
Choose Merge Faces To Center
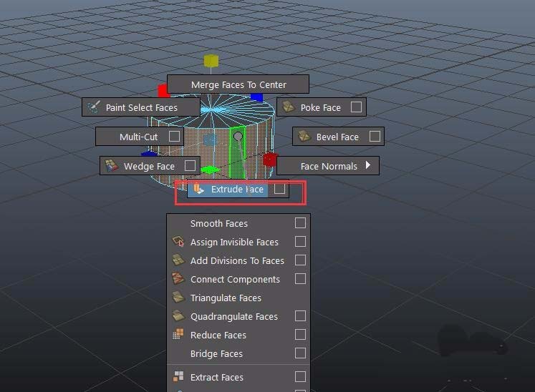click(x=238, y=84)
